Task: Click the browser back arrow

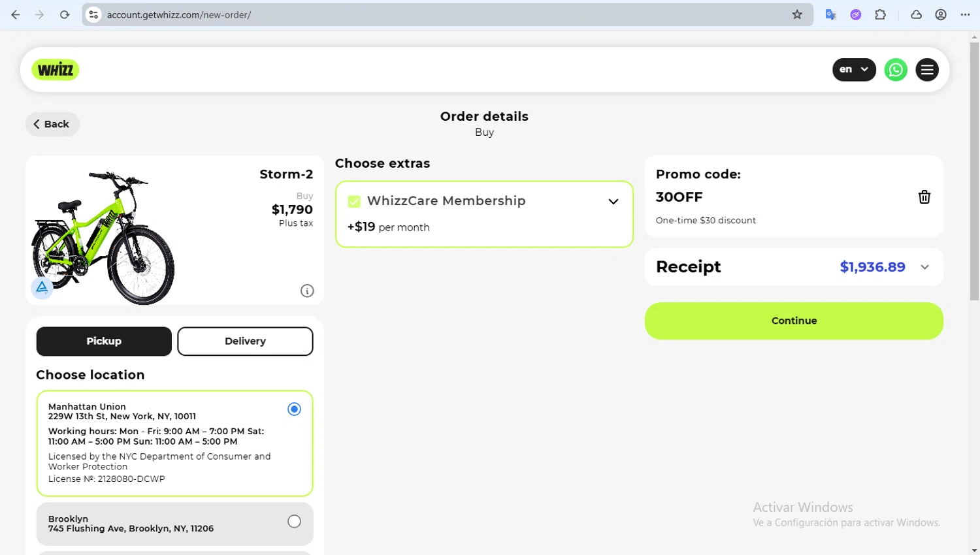Action: tap(16, 14)
